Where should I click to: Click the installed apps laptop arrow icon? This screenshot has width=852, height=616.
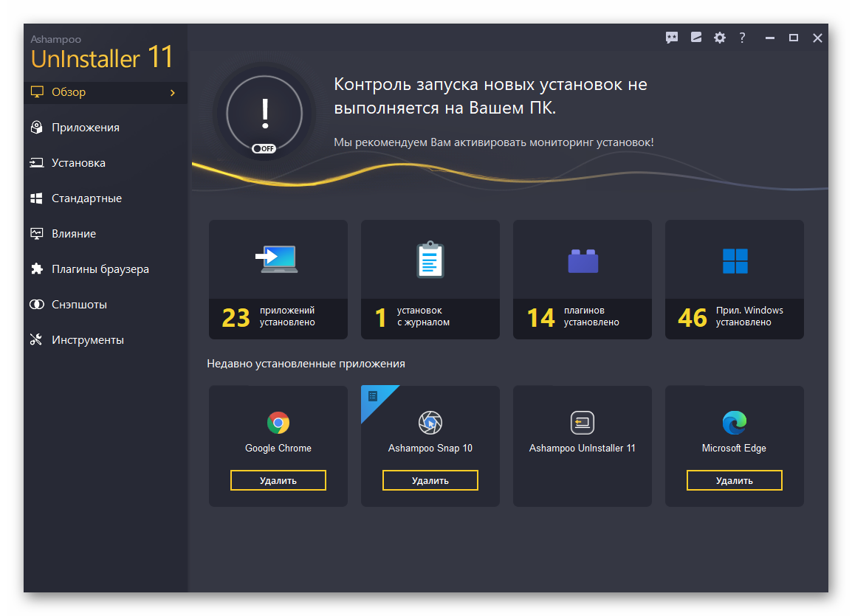[x=277, y=259]
